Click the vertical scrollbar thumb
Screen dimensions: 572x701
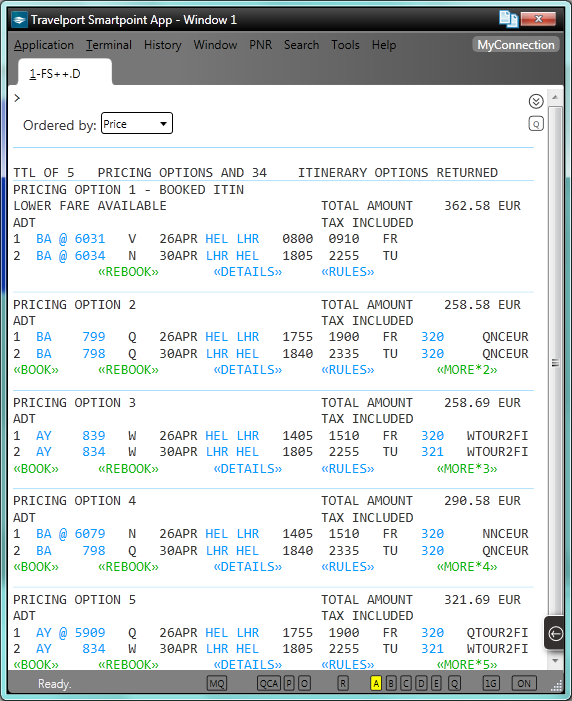(x=555, y=363)
